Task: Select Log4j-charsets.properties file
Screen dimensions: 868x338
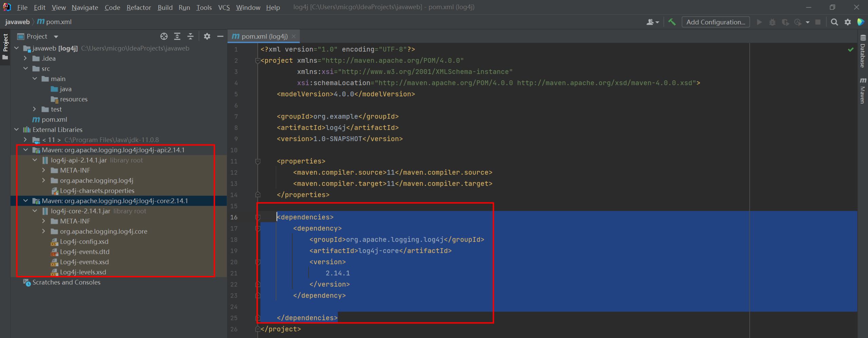Action: coord(93,191)
